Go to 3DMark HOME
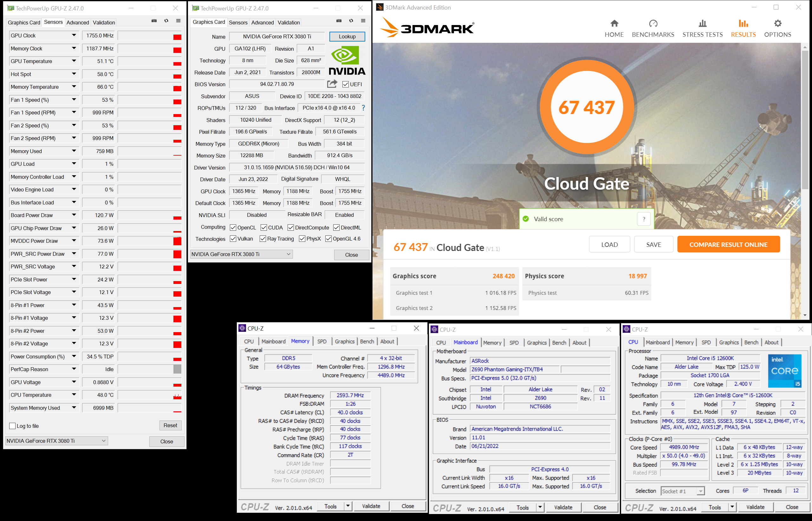This screenshot has height=521, width=812. click(x=614, y=29)
